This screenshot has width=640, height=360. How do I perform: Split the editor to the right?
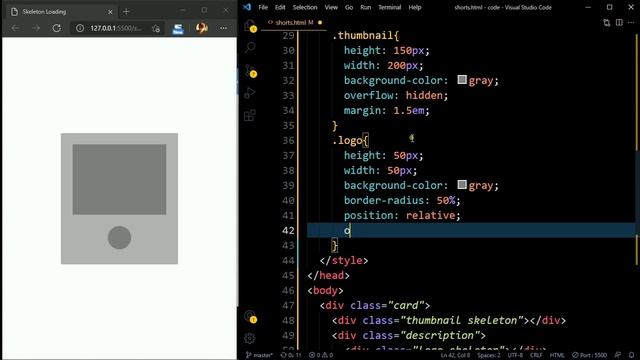[x=619, y=23]
